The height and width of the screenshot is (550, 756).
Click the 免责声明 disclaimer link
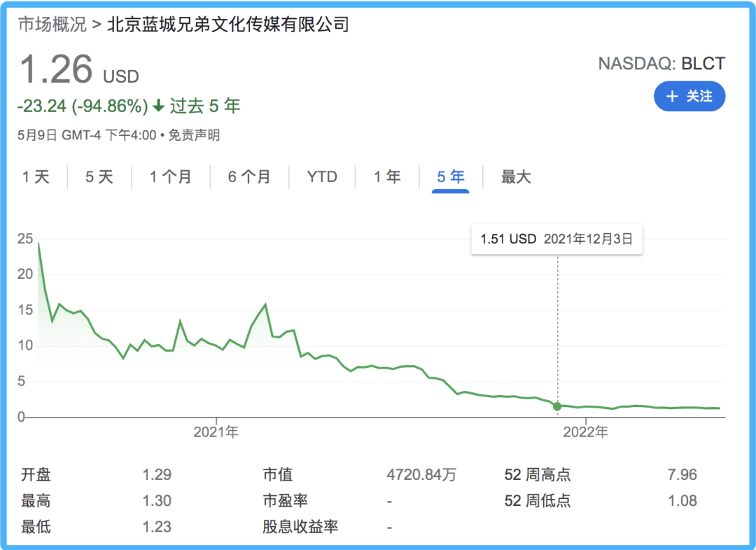coord(194,135)
